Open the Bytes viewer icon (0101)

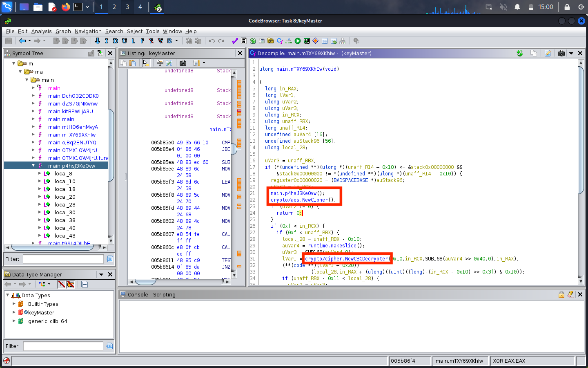[x=244, y=41]
